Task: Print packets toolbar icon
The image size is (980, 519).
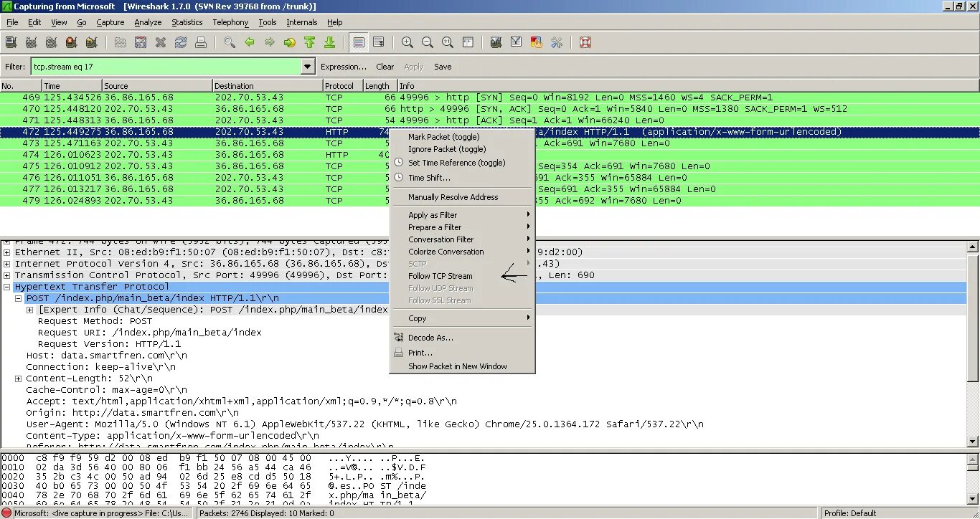Action: pyautogui.click(x=201, y=42)
